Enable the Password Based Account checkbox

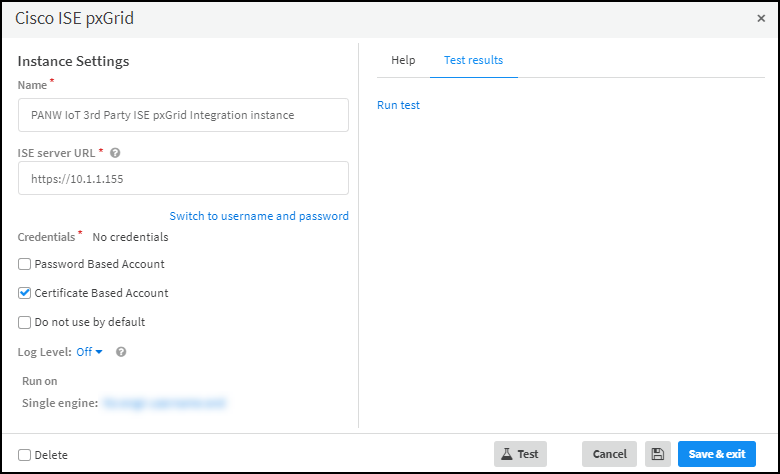tap(25, 264)
